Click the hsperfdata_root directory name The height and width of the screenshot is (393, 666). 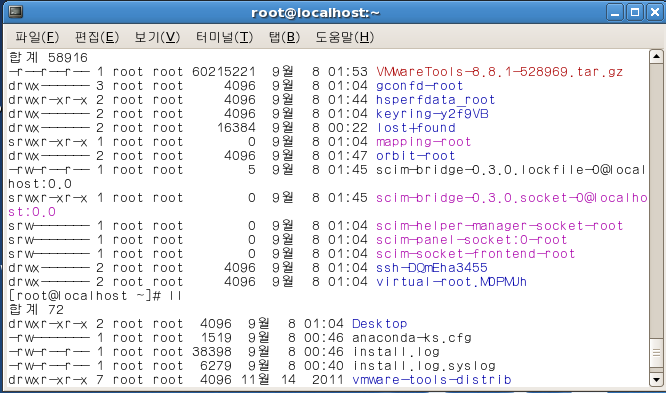point(436,100)
